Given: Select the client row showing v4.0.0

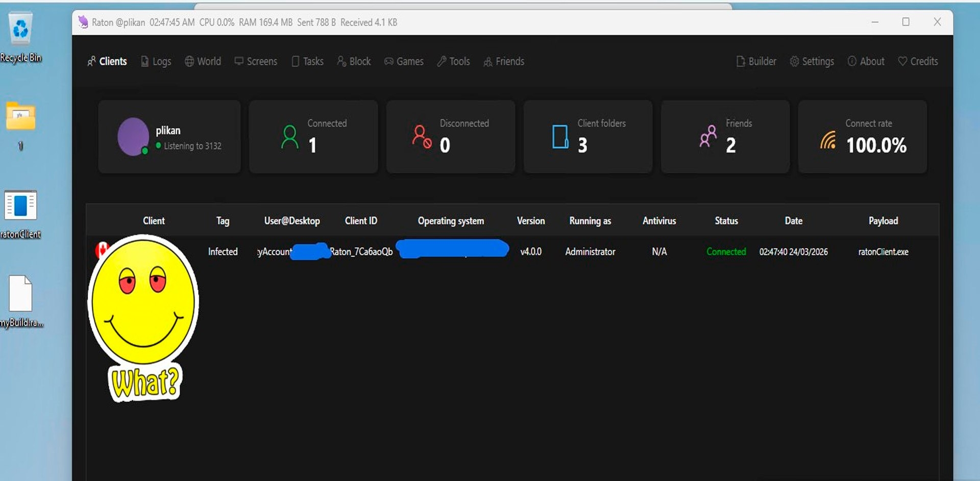Looking at the screenshot, I should [531, 251].
